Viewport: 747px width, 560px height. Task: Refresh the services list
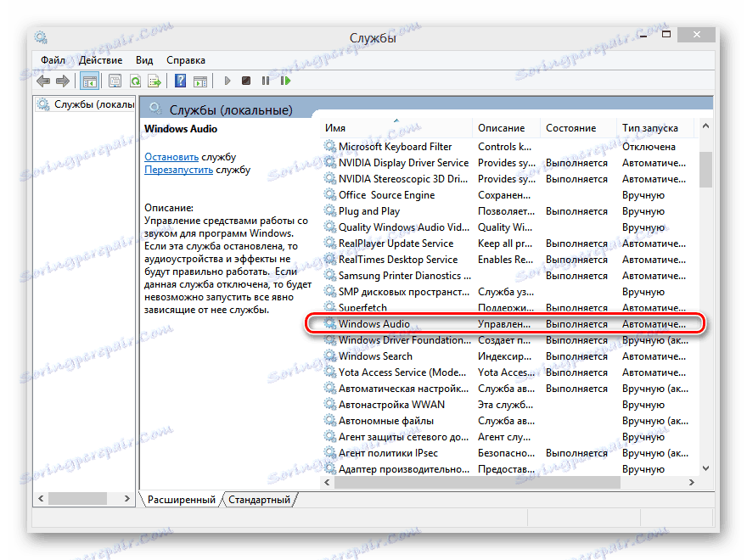(138, 81)
